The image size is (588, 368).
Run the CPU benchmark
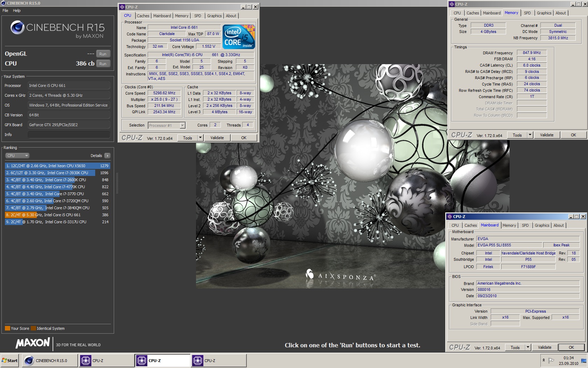[x=103, y=64]
